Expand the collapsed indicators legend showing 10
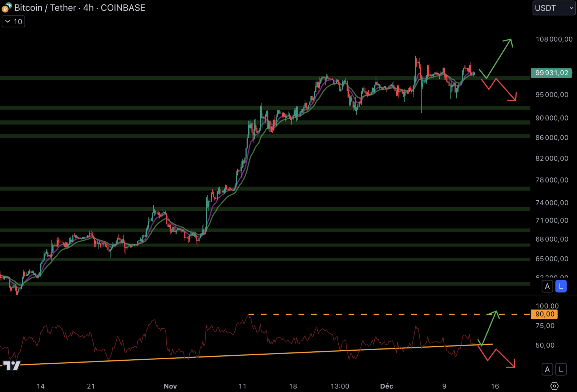577x392 pixels. click(x=13, y=22)
